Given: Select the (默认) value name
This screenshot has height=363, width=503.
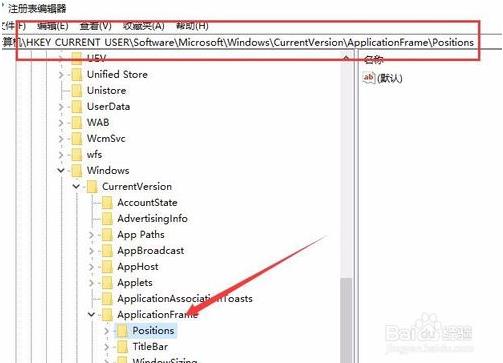Looking at the screenshot, I should click(390, 78).
